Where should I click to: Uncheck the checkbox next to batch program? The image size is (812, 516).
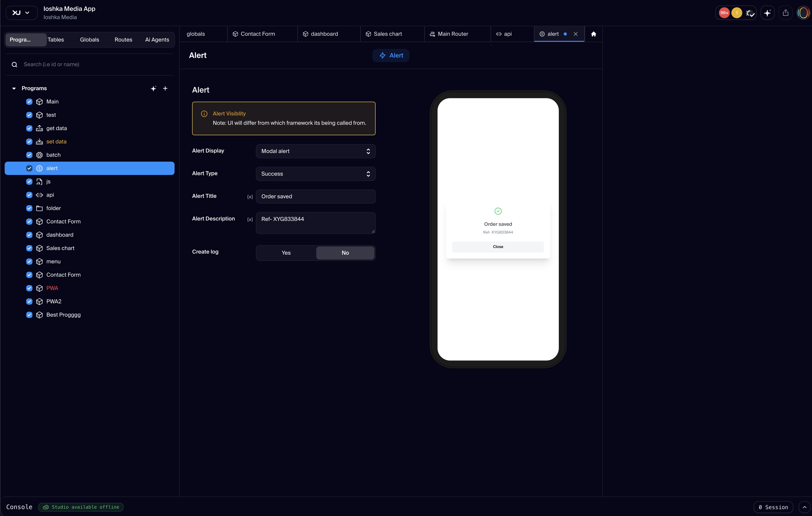click(29, 155)
